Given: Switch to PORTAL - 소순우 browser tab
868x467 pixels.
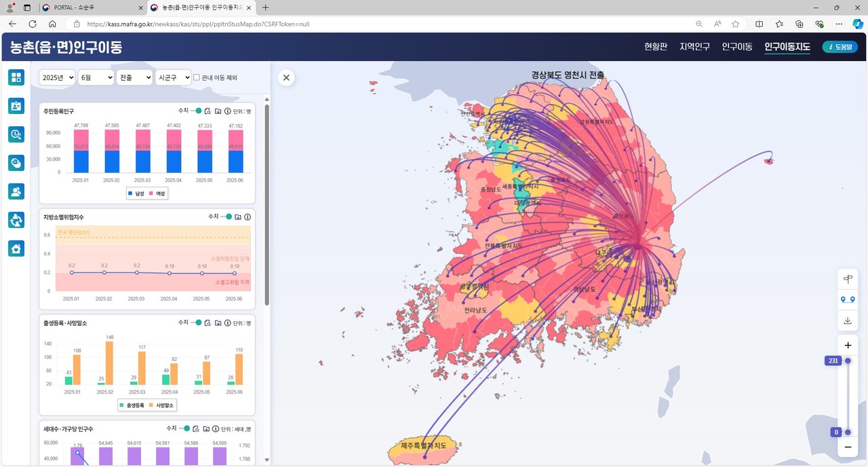Looking at the screenshot, I should pos(92,7).
